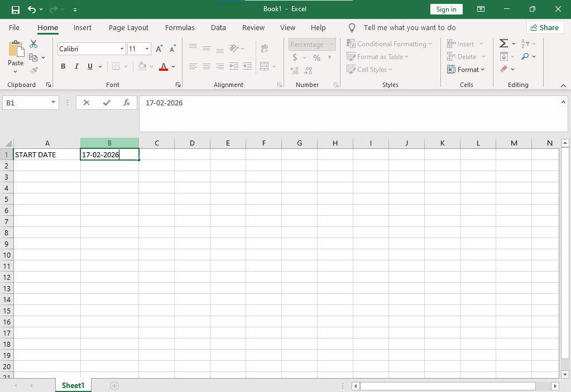Switch to the Formulas ribbon tab

180,28
